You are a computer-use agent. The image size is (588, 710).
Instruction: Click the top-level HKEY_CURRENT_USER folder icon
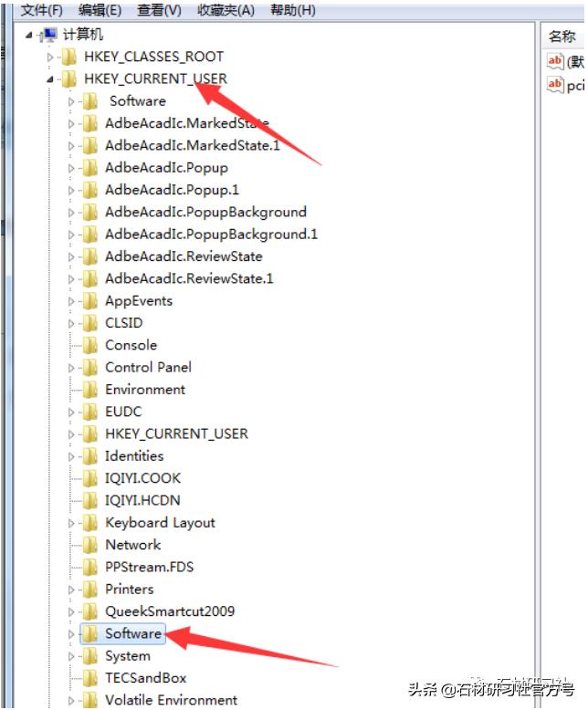point(68,79)
